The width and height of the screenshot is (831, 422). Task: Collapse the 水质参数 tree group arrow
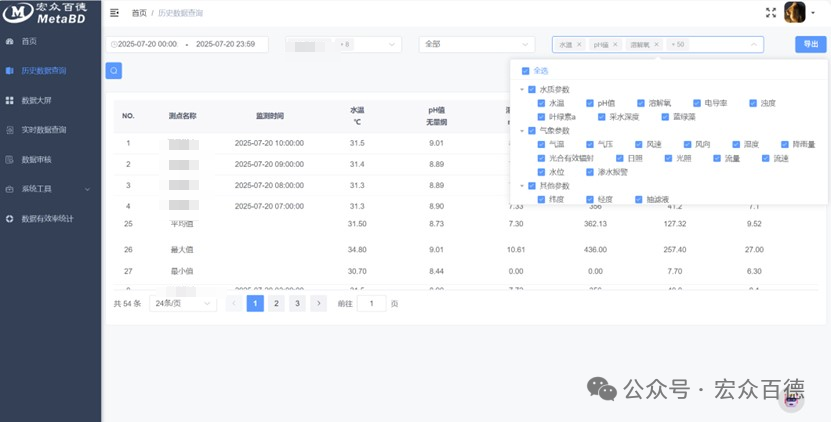point(522,90)
